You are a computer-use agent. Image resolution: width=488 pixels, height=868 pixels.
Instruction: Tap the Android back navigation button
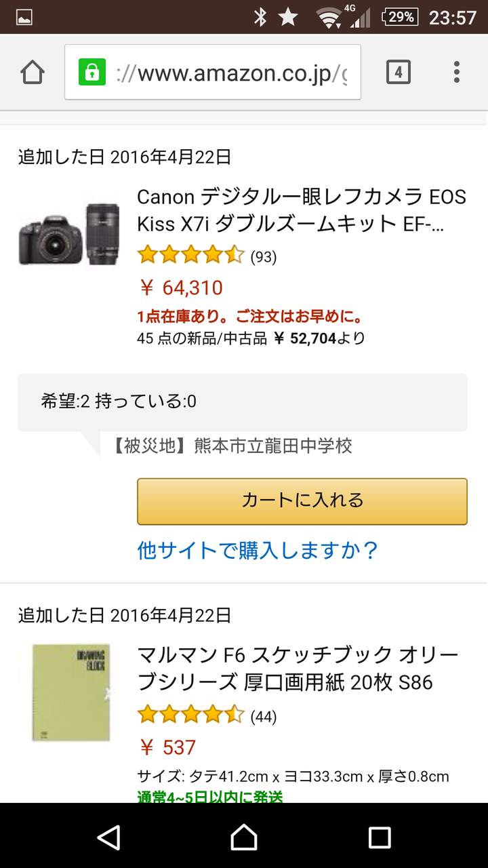(x=108, y=837)
